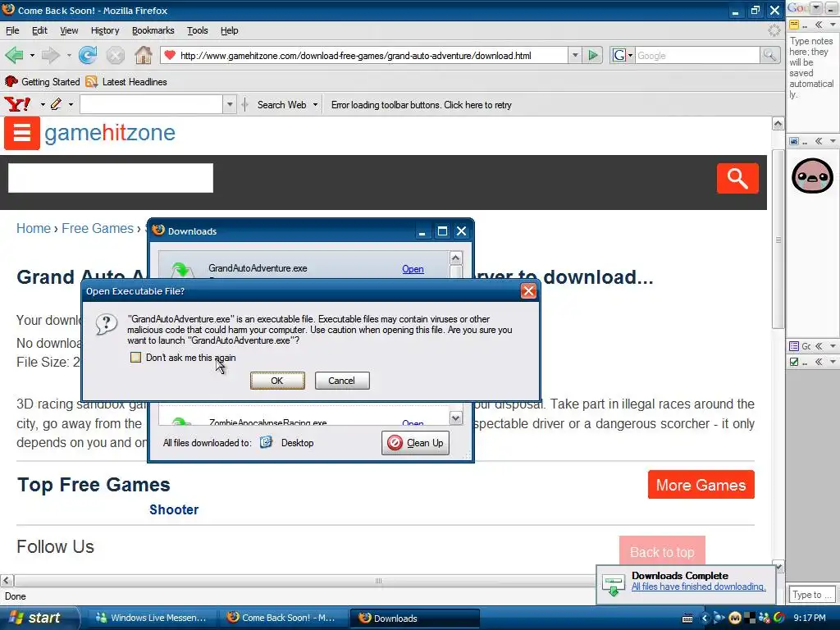Click the green Go arrow beside address bar

(x=593, y=55)
